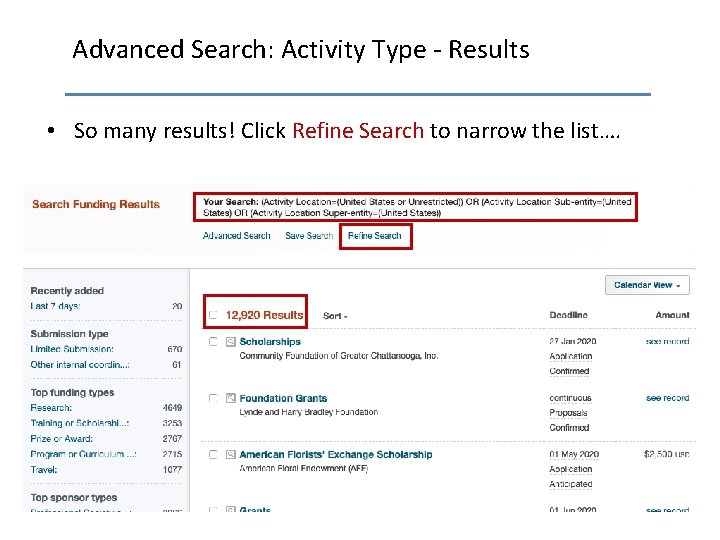
Task: Check the American Florists' Exchange Scholarship checkbox
Action: point(213,455)
